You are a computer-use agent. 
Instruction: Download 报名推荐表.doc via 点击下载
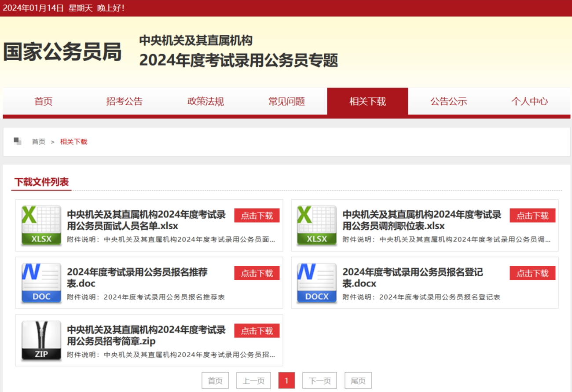tap(257, 273)
